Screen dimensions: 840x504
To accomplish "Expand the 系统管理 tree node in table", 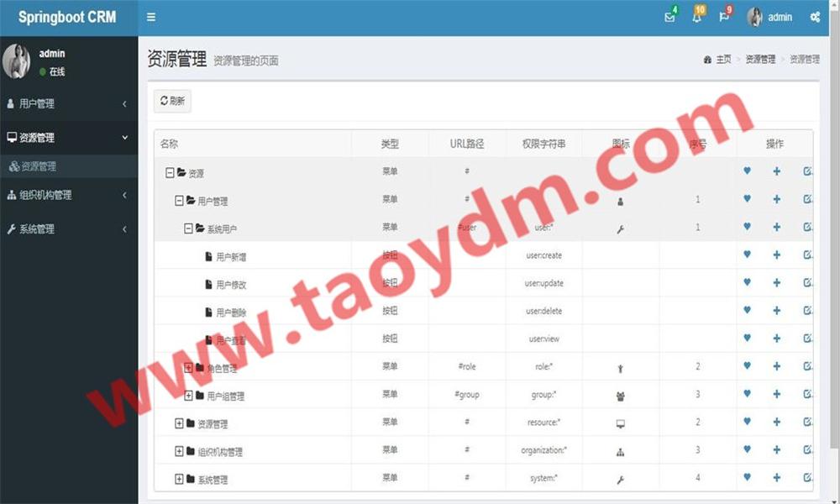I will pyautogui.click(x=179, y=479).
